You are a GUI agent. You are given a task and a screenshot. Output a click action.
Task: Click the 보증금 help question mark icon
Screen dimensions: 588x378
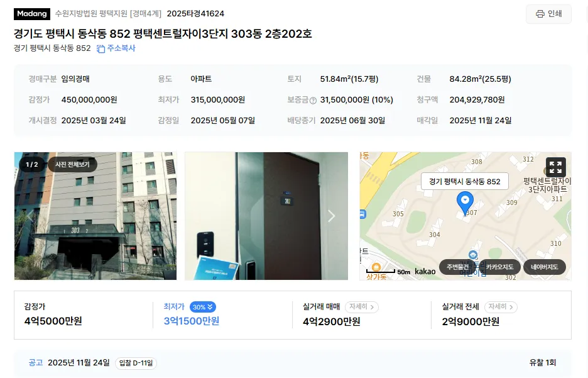pos(313,100)
